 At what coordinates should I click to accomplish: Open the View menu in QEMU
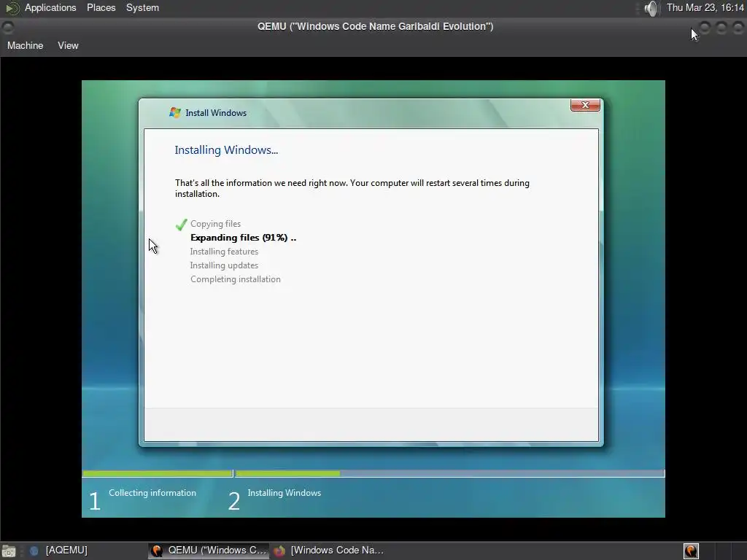[68, 45]
